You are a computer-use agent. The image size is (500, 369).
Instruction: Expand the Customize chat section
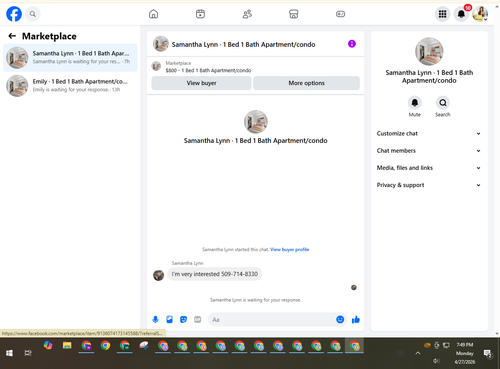click(x=429, y=133)
